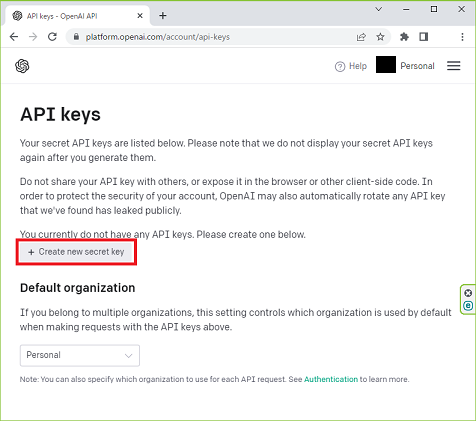476x421 pixels.
Task: Open the tab search chevron
Action: coord(379,9)
